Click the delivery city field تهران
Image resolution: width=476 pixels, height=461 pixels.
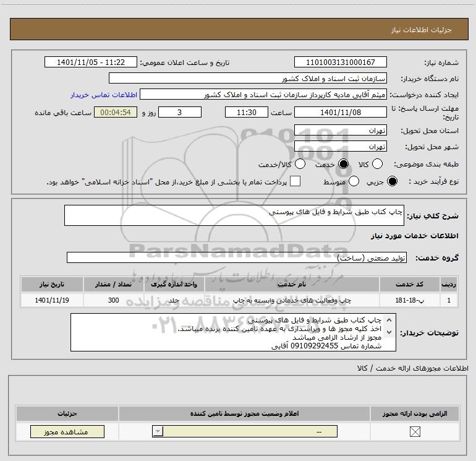[340, 147]
